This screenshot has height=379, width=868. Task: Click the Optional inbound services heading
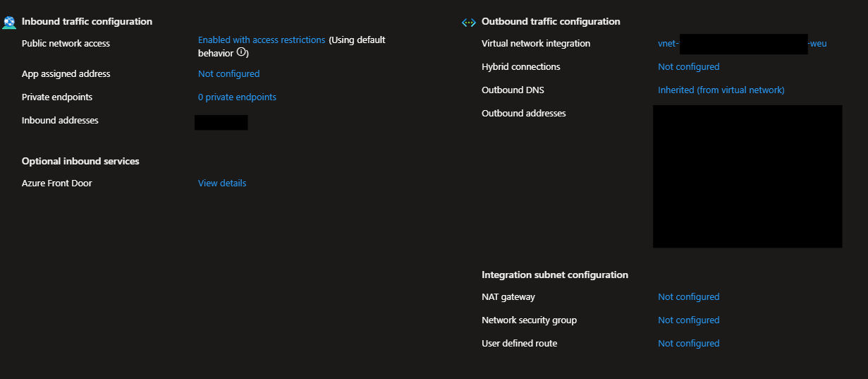point(80,162)
